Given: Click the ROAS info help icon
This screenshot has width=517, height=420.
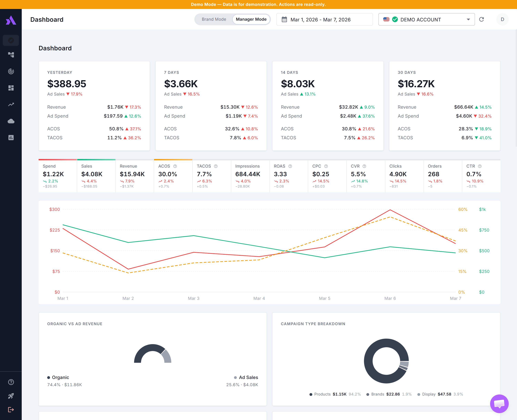Looking at the screenshot, I should tap(290, 166).
